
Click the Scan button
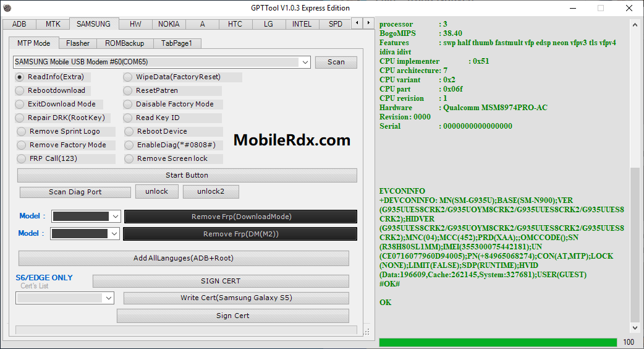[336, 62]
